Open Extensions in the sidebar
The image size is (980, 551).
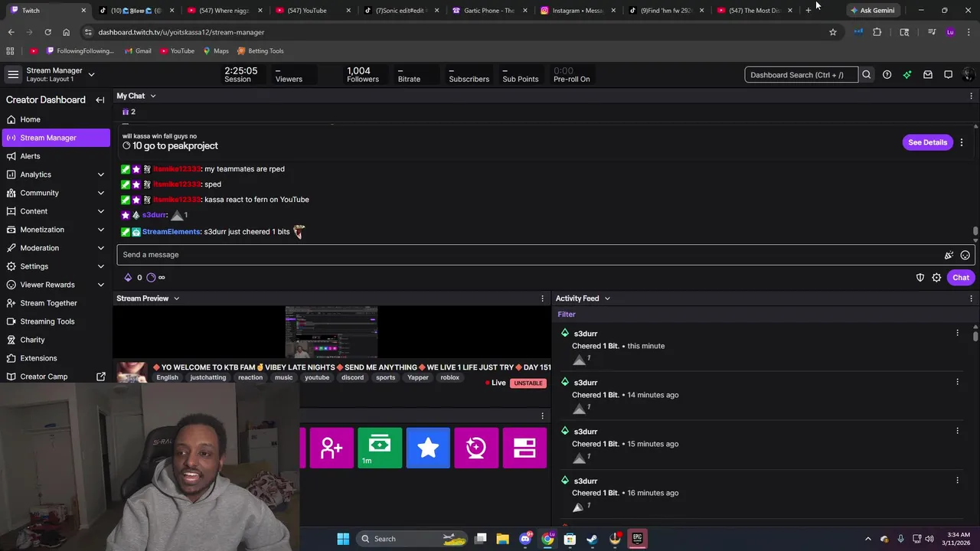coord(55,358)
